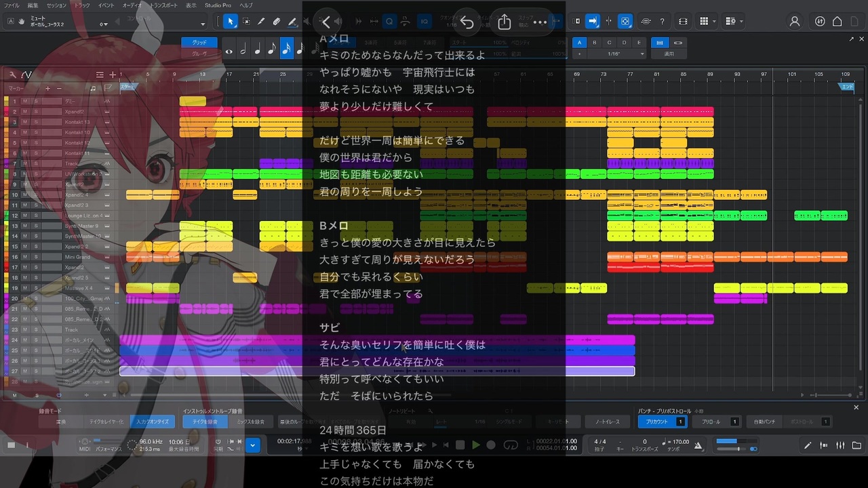The width and height of the screenshot is (868, 488).
Task: Enable グルーヴ quantize mode
Action: point(199,54)
